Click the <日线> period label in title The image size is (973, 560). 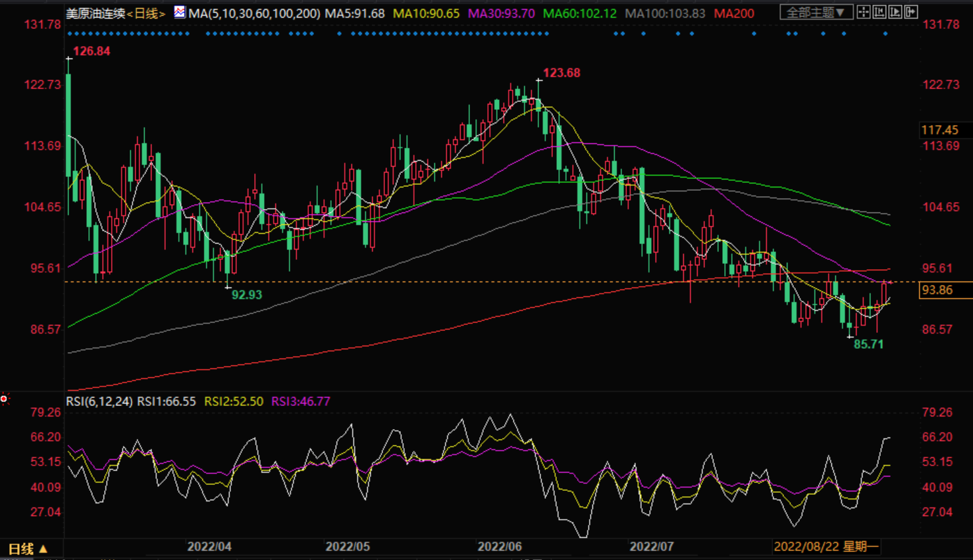pyautogui.click(x=147, y=13)
